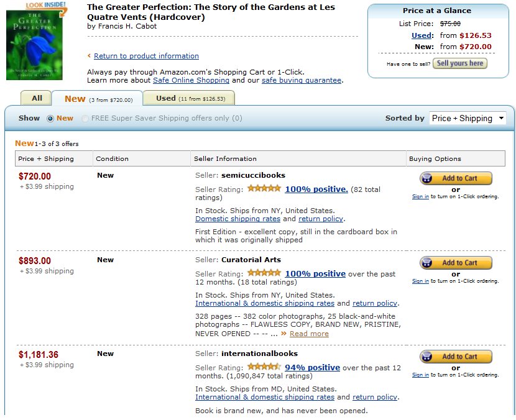This screenshot has height=420, width=516.
Task: Open the Safe Online Shopping link
Action: (191, 80)
